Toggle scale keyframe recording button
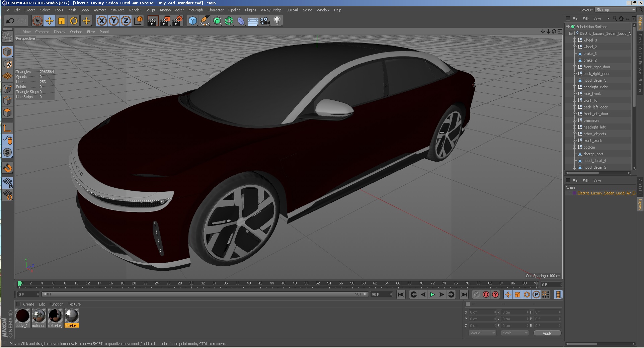 (x=517, y=294)
